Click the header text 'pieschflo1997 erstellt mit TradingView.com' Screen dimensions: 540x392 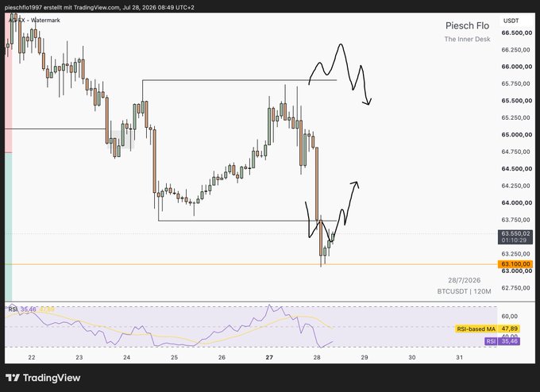(x=62, y=7)
